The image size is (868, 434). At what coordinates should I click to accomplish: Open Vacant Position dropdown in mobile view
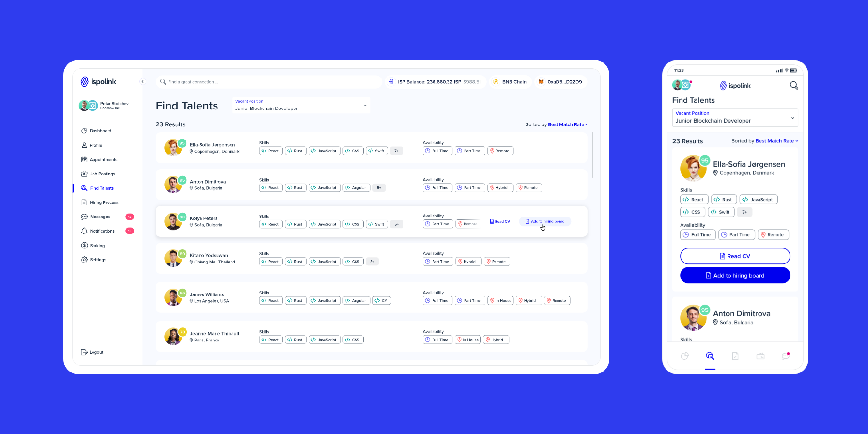click(x=735, y=118)
